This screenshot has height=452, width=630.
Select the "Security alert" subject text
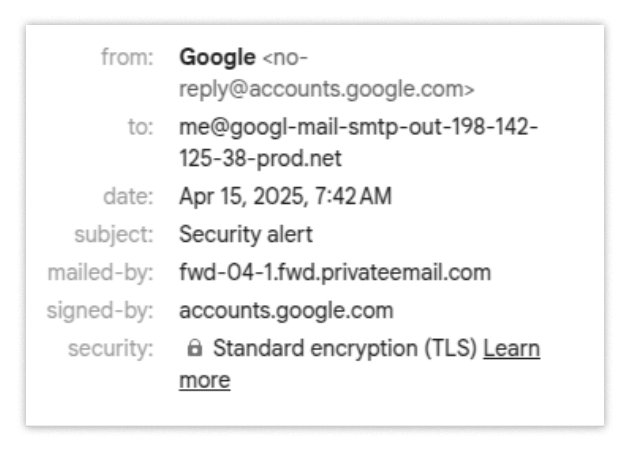pyautogui.click(x=246, y=235)
